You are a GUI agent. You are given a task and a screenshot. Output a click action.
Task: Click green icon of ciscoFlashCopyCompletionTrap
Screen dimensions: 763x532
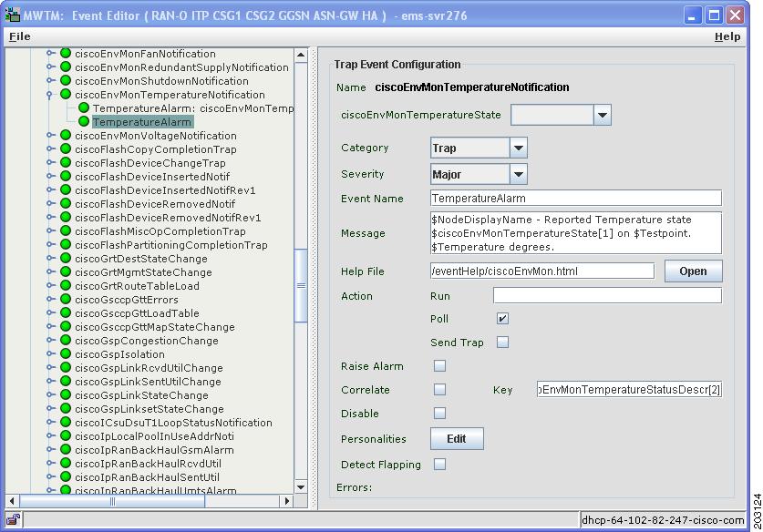click(66, 148)
